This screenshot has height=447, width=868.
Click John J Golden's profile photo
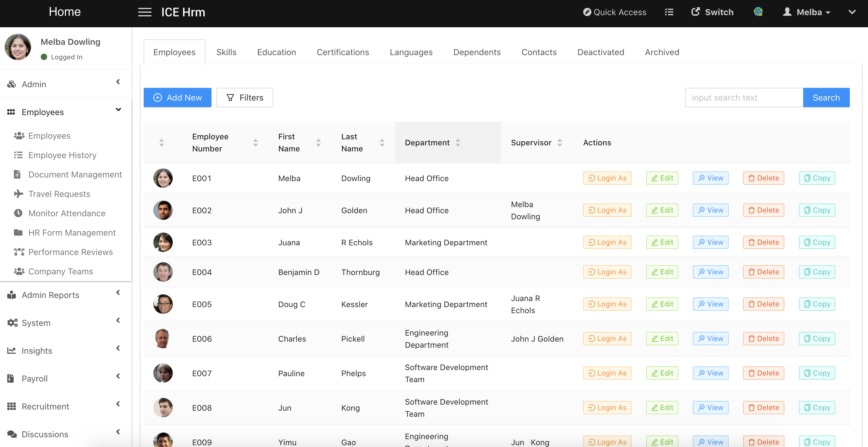[x=163, y=210]
